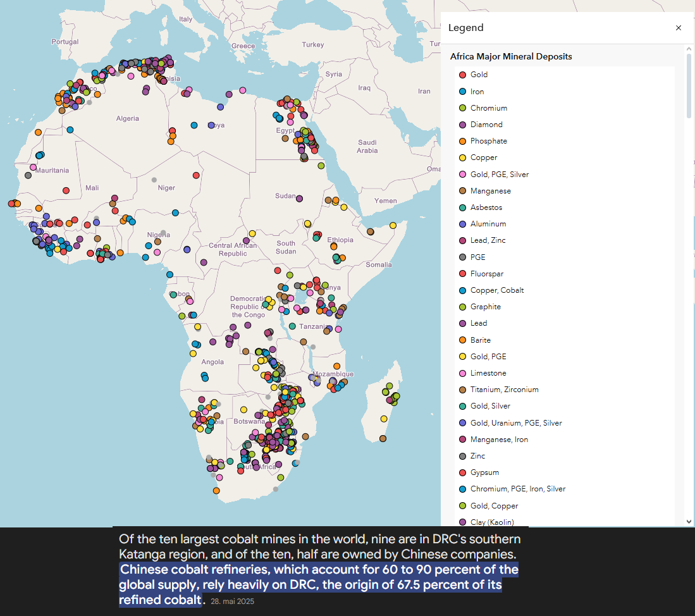Click the Copper legend swatch
Viewport: 695px width, 616px height.
462,157
